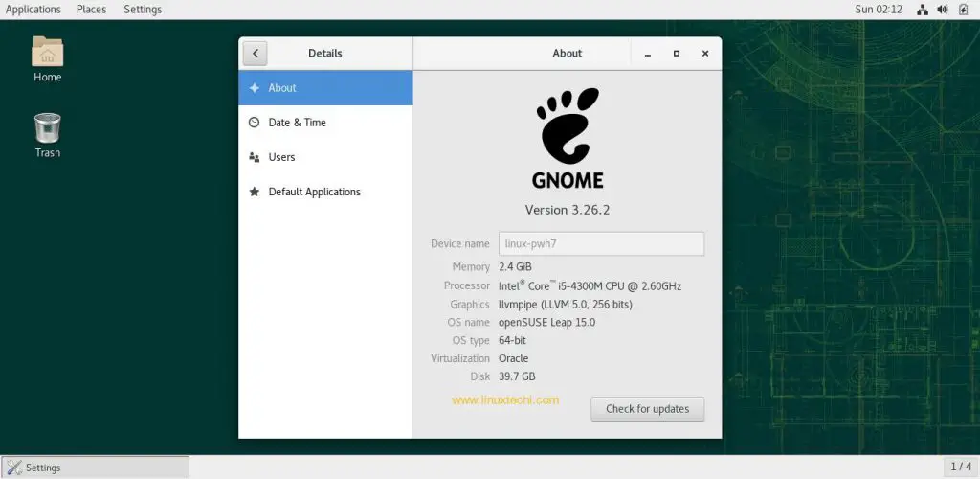Click the clock icon beside Date & Time
Screen dimensions: 980x479
click(254, 123)
